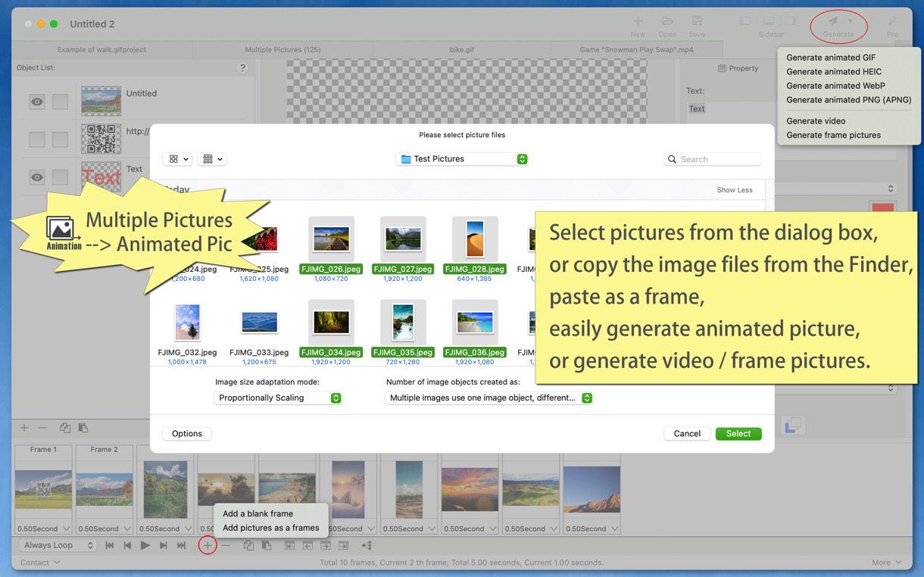
Task: Click the New document toolbar icon
Action: click(638, 21)
